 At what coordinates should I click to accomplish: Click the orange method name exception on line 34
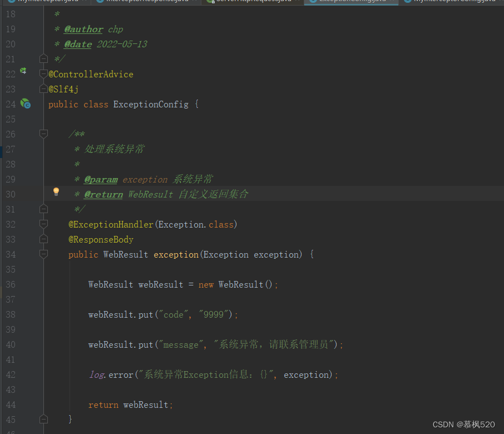coord(176,255)
